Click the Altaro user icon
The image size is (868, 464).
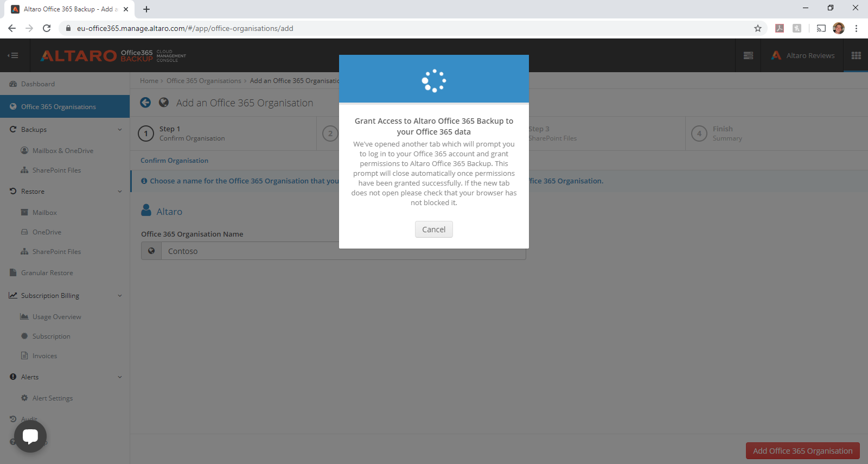146,210
